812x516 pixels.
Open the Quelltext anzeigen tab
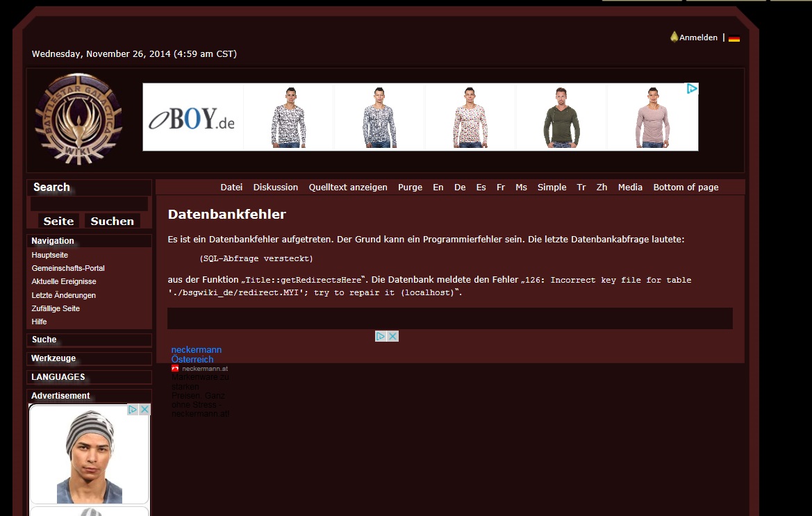tap(348, 188)
